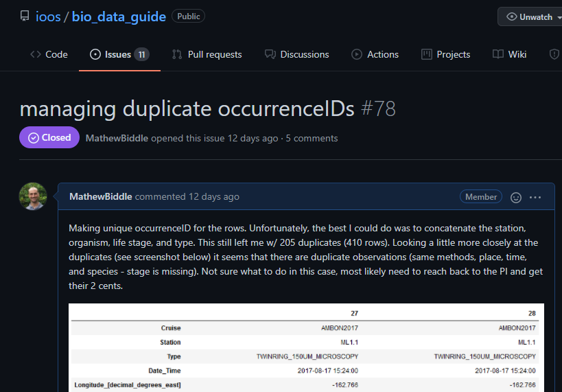Click the 5 comments text
The image size is (562, 392).
(312, 139)
